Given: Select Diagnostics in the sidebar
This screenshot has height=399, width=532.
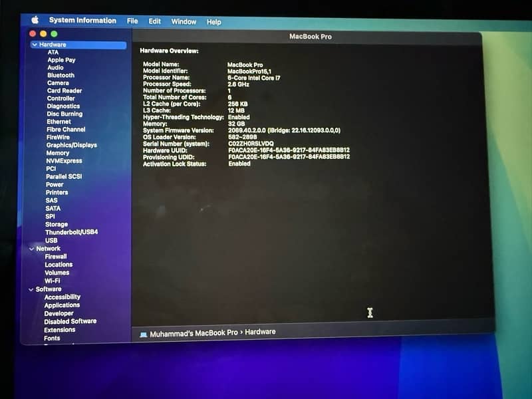Looking at the screenshot, I should (x=63, y=106).
